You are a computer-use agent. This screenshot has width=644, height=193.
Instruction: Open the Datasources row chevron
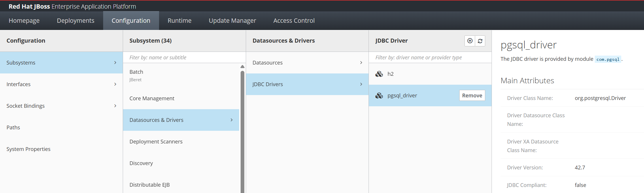click(x=361, y=63)
